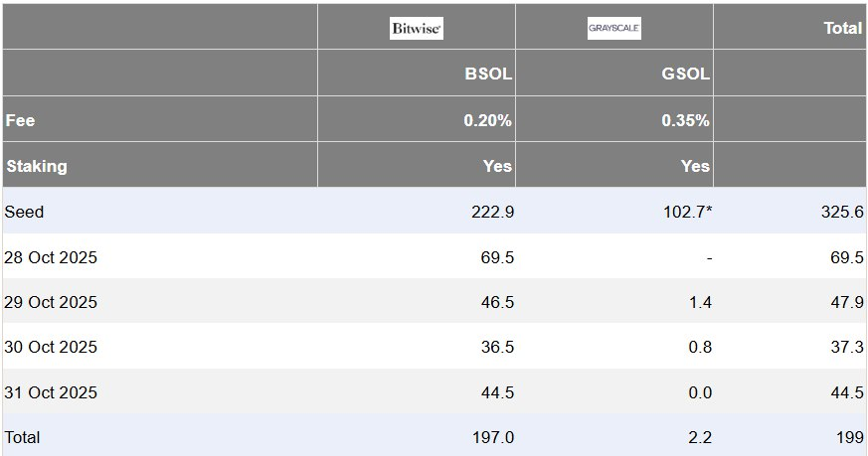Click the 31 Oct 2025 row label

pos(51,392)
